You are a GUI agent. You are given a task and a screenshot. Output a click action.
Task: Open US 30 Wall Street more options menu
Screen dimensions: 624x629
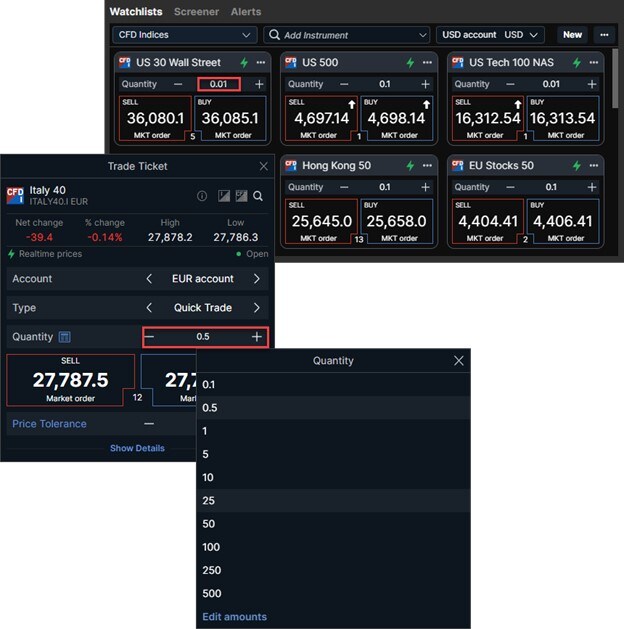tap(261, 63)
